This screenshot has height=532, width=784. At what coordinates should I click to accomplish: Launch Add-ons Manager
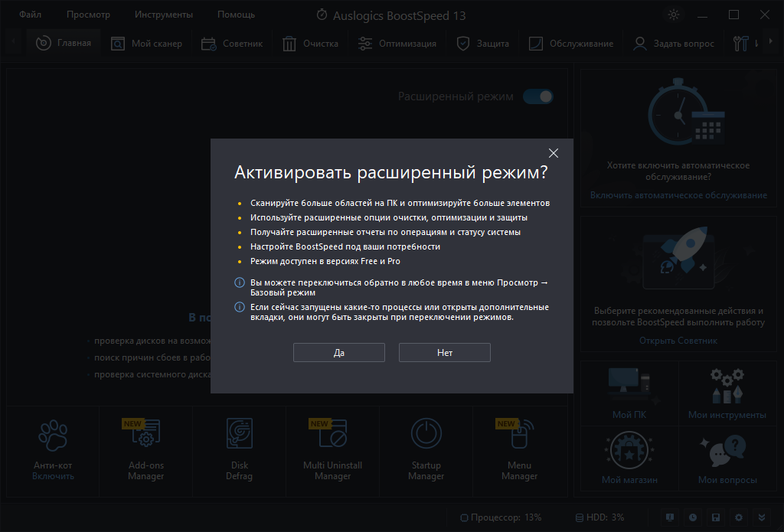146,451
